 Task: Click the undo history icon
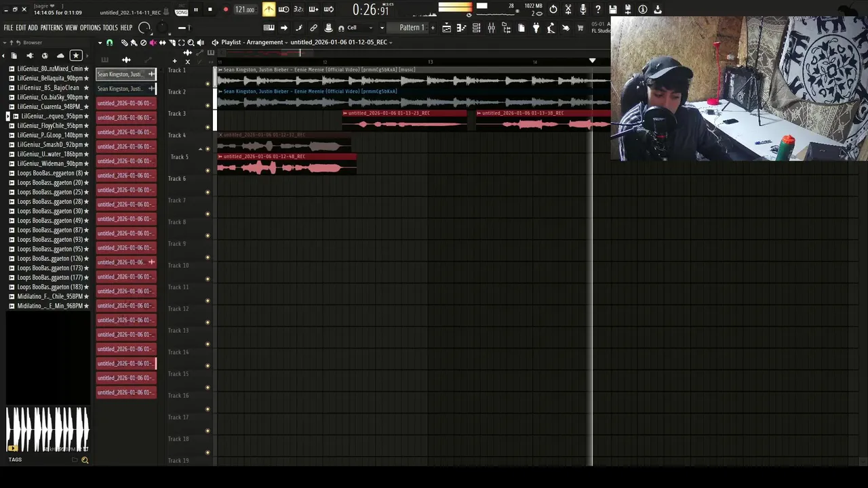tap(553, 9)
